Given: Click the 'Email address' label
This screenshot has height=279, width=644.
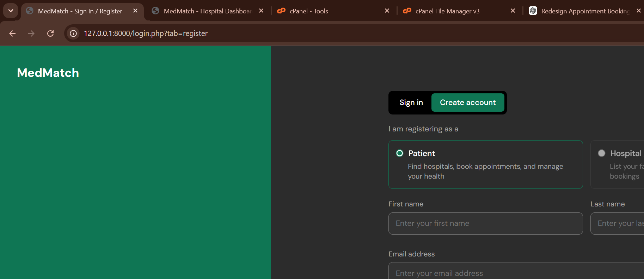Looking at the screenshot, I should coord(411,254).
